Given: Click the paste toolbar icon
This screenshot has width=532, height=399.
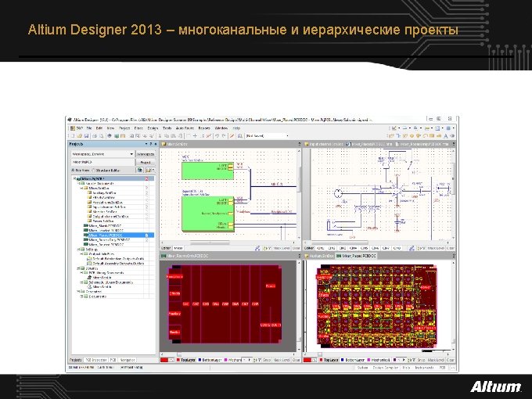Looking at the screenshot, I should [x=173, y=136].
